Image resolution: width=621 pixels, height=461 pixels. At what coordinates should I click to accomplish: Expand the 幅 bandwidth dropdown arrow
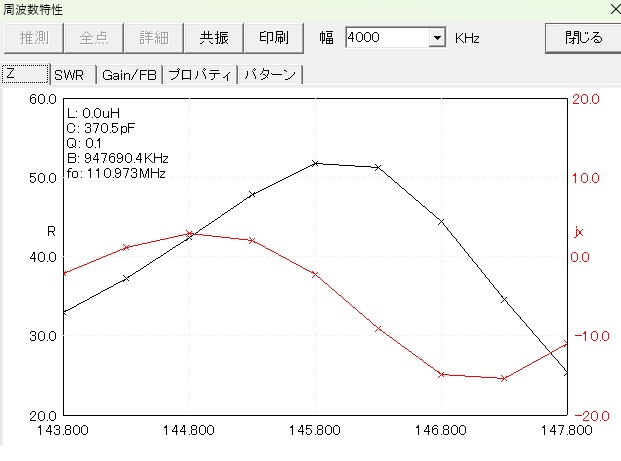point(436,38)
